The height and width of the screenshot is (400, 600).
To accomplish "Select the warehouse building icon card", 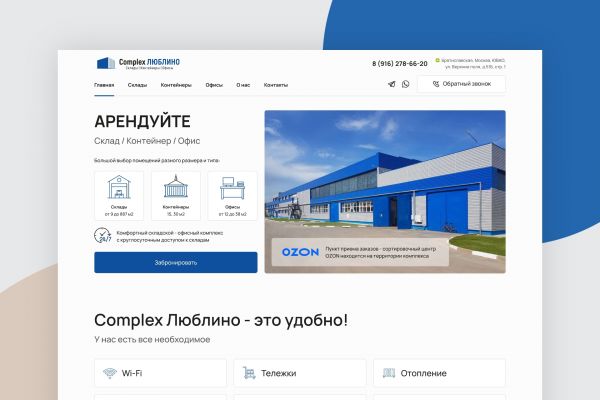I will tap(119, 196).
